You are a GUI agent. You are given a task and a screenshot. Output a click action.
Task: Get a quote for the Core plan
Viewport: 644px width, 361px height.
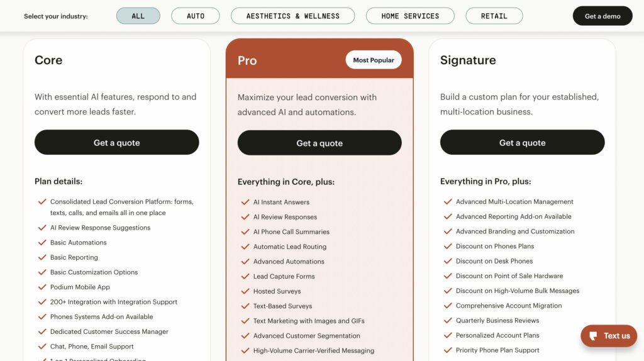tap(116, 143)
